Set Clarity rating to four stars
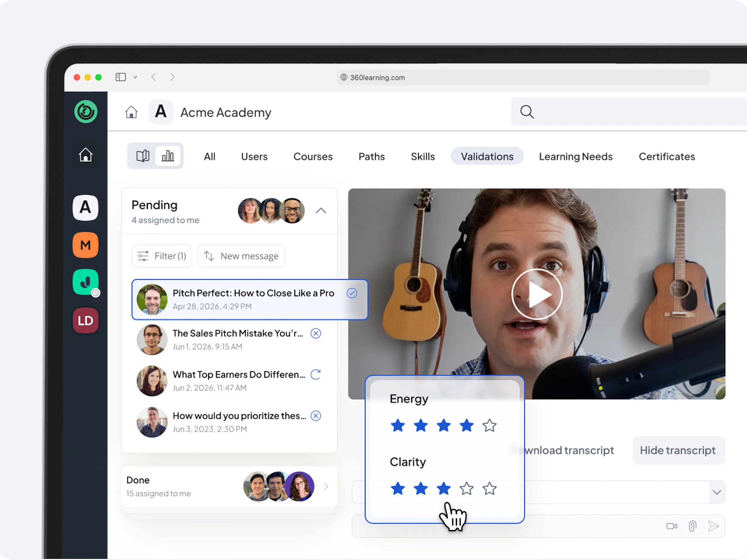747x560 pixels. pyautogui.click(x=467, y=489)
